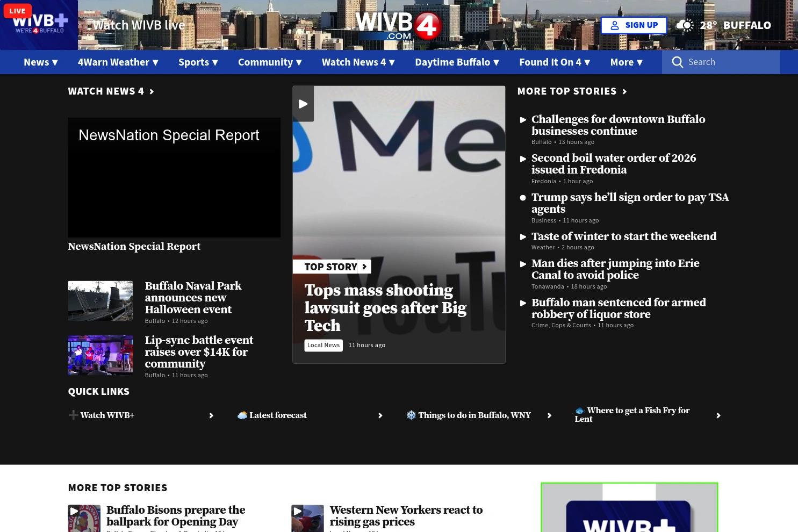
Task: Open Challenges for downtown Buffalo businesses headline
Action: click(618, 125)
